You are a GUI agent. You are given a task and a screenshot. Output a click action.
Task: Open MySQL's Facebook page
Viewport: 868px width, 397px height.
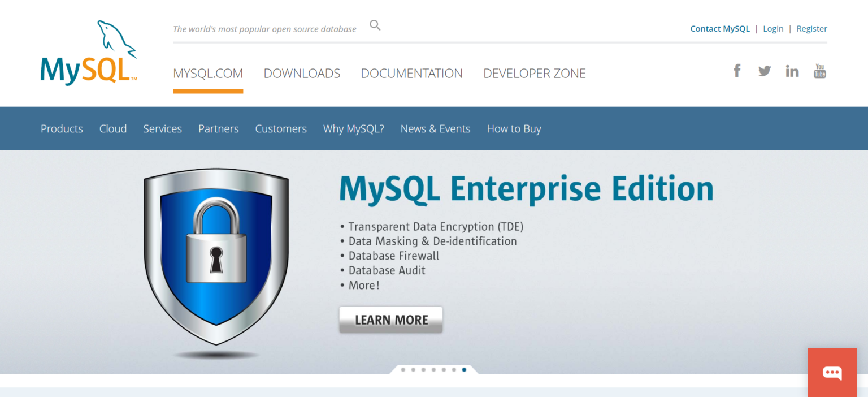coord(737,70)
